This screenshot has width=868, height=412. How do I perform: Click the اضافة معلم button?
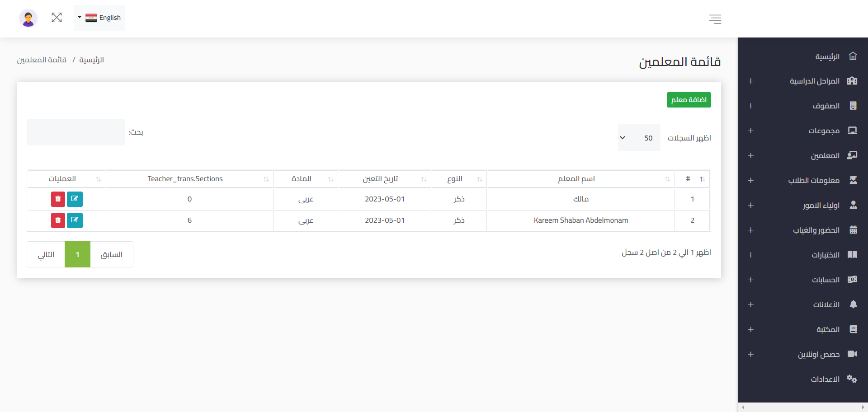point(689,100)
